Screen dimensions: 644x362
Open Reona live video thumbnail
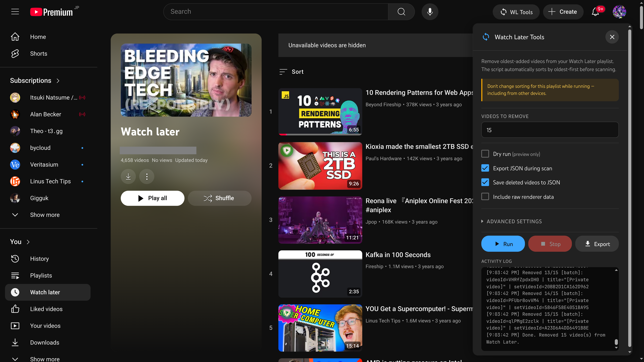click(320, 220)
